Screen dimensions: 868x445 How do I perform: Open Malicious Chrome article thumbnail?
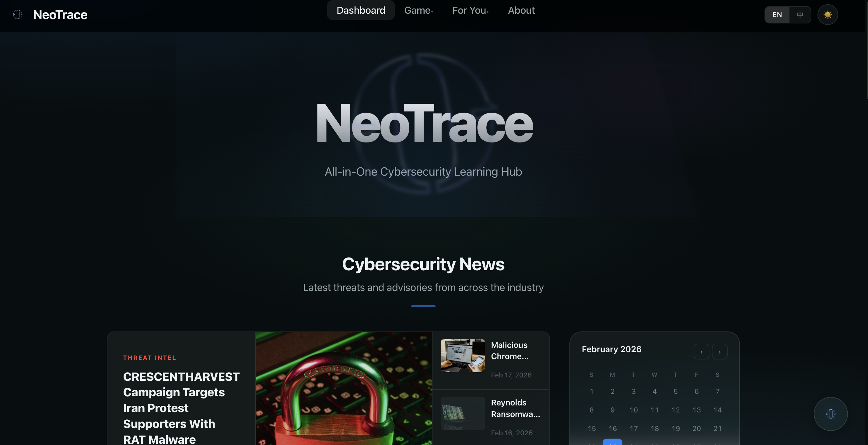coord(463,356)
